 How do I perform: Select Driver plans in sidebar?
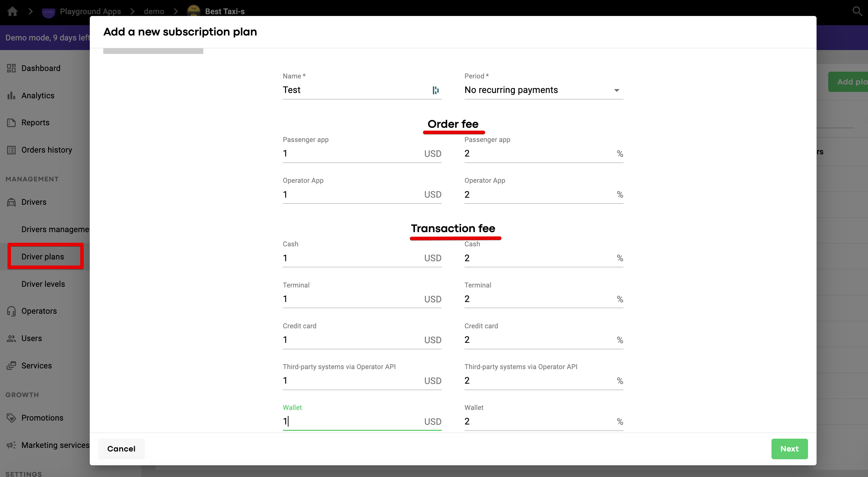tap(43, 257)
